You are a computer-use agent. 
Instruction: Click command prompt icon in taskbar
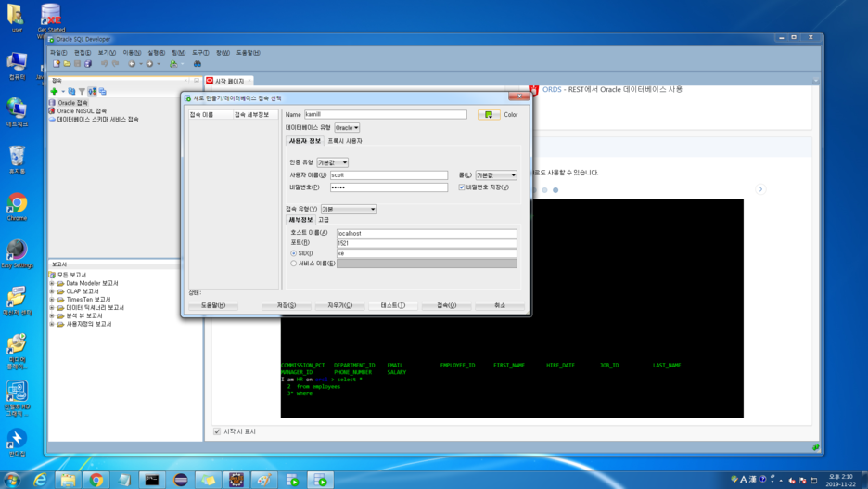pyautogui.click(x=152, y=480)
